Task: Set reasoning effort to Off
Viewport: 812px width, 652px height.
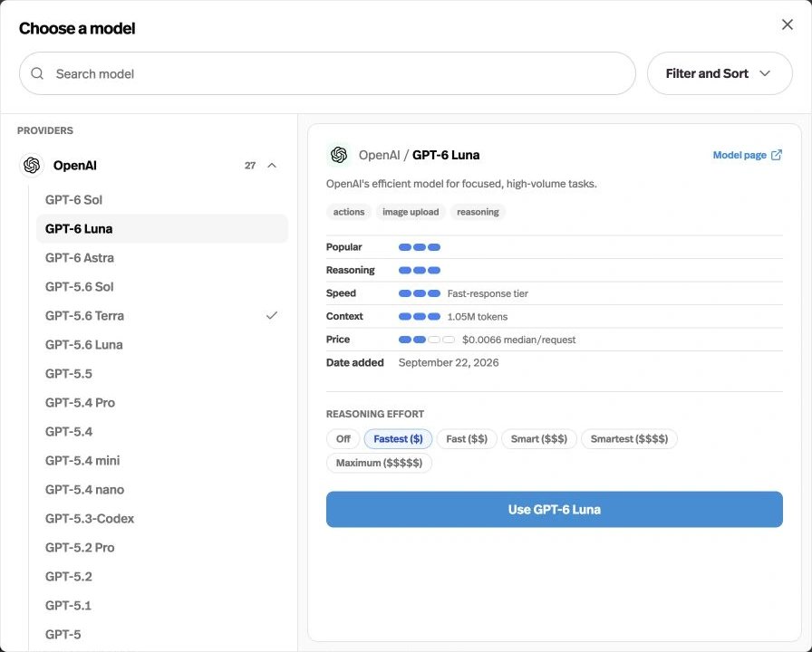Action: point(343,439)
